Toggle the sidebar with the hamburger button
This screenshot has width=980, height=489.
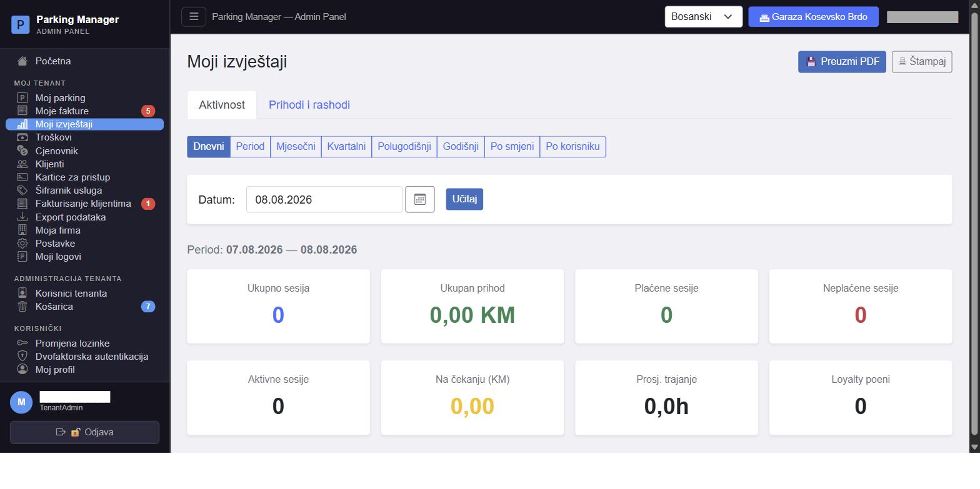click(x=194, y=17)
